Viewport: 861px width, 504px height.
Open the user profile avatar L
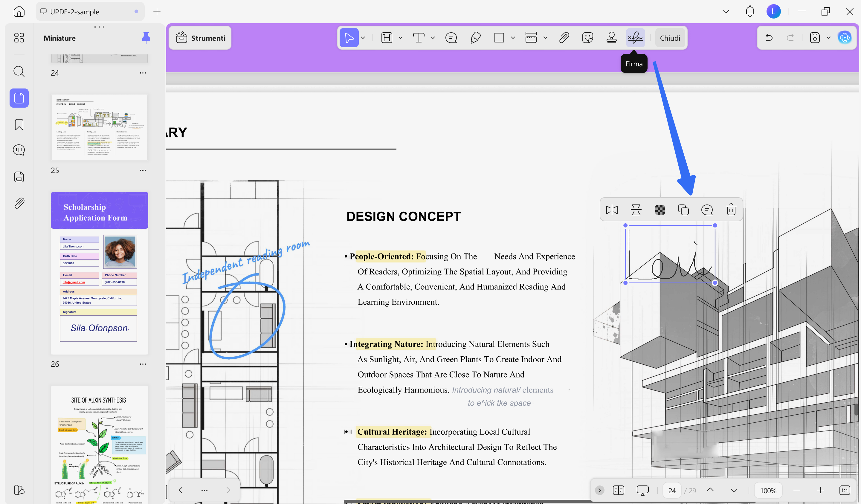[x=773, y=12]
